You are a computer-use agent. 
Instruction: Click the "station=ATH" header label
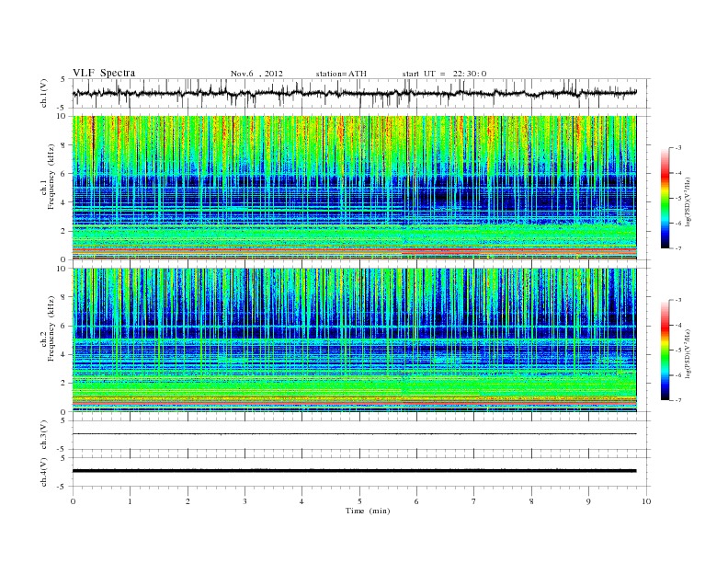pyautogui.click(x=341, y=74)
